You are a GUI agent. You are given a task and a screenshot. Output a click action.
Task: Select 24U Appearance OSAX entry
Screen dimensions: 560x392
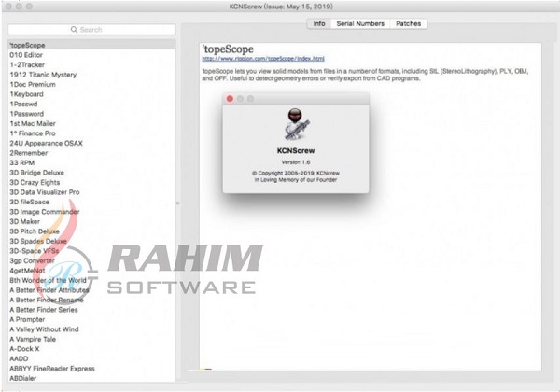(91, 143)
